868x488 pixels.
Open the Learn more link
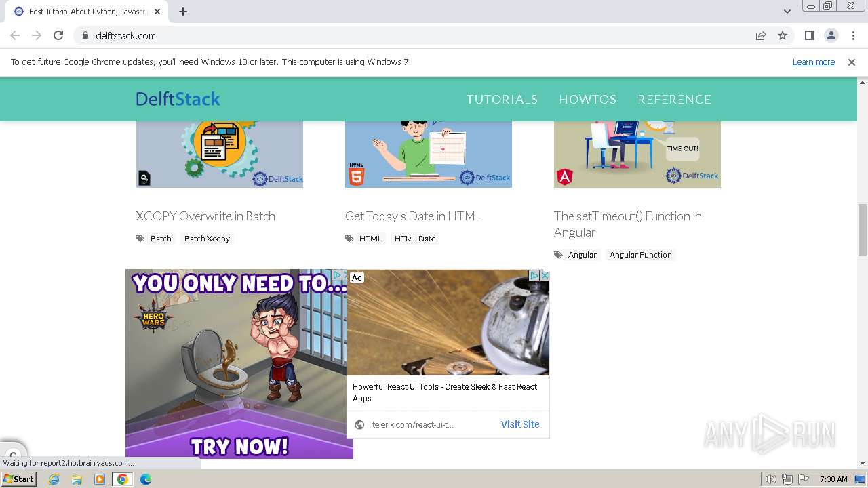(814, 62)
